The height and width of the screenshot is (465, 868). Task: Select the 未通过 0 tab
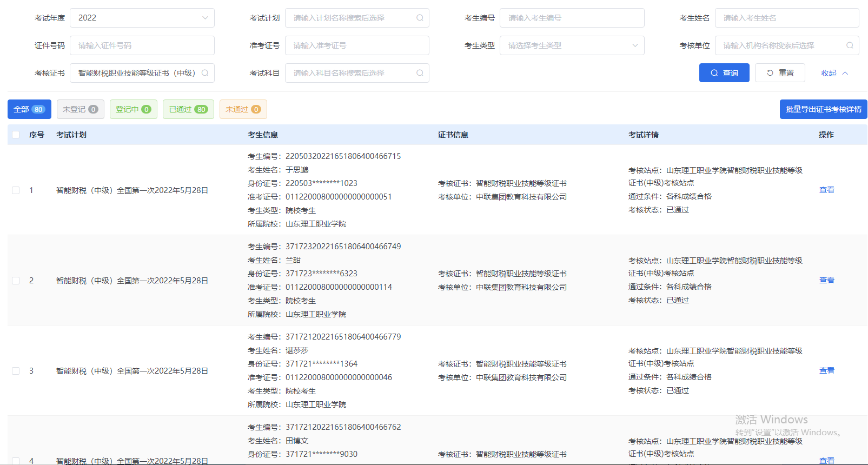[243, 109]
